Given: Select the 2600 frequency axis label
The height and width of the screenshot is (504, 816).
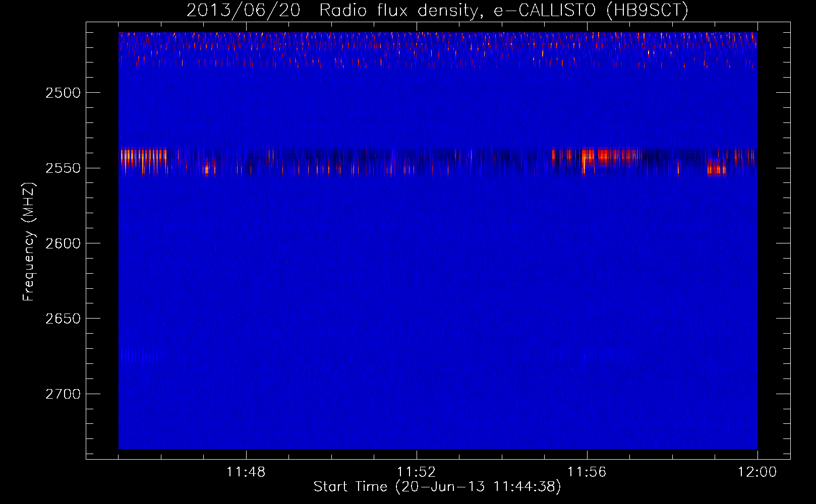Looking at the screenshot, I should tap(63, 243).
